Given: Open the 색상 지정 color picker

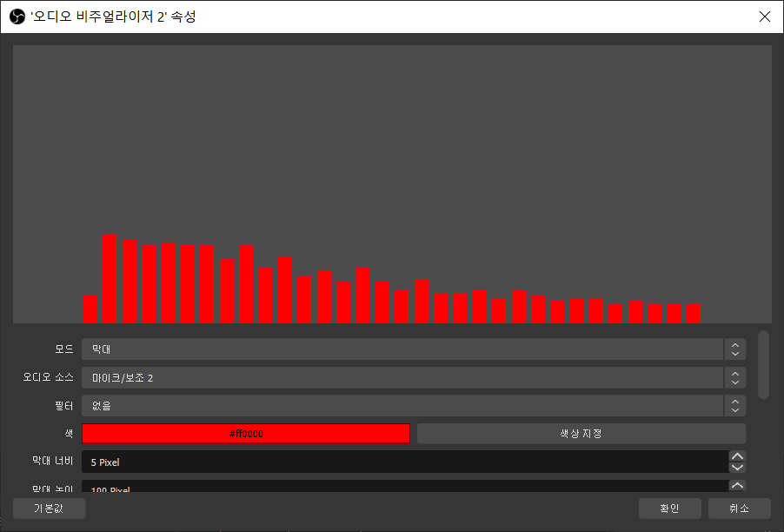Looking at the screenshot, I should [x=581, y=433].
